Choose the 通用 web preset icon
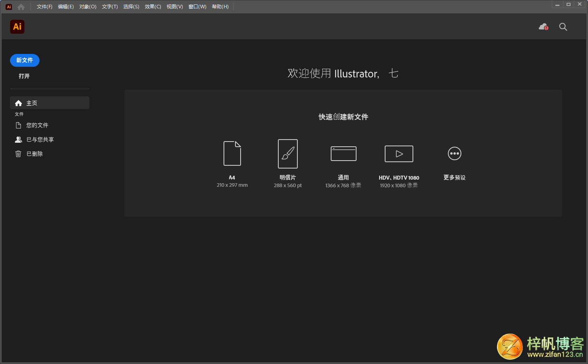This screenshot has height=364, width=588. (x=343, y=153)
